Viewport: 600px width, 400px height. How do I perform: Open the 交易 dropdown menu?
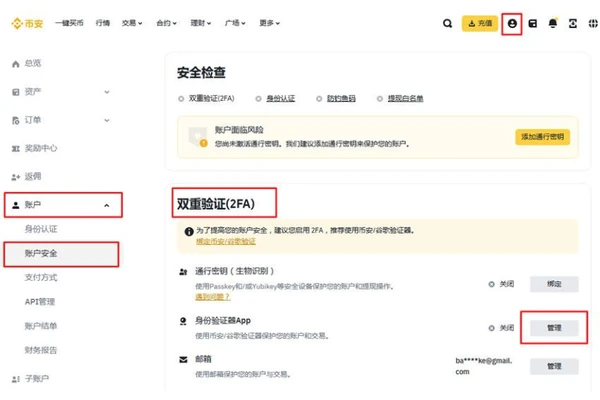pyautogui.click(x=132, y=23)
